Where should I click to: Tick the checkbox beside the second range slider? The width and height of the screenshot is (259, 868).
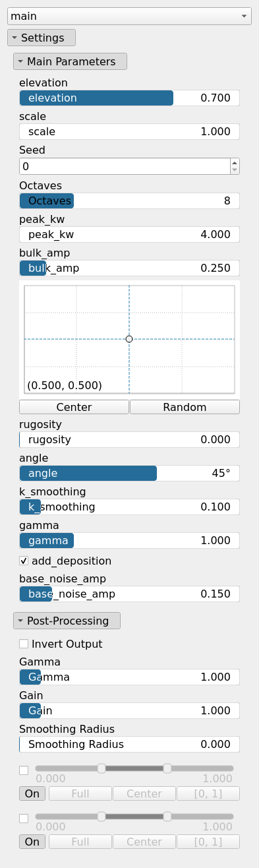pyautogui.click(x=24, y=818)
